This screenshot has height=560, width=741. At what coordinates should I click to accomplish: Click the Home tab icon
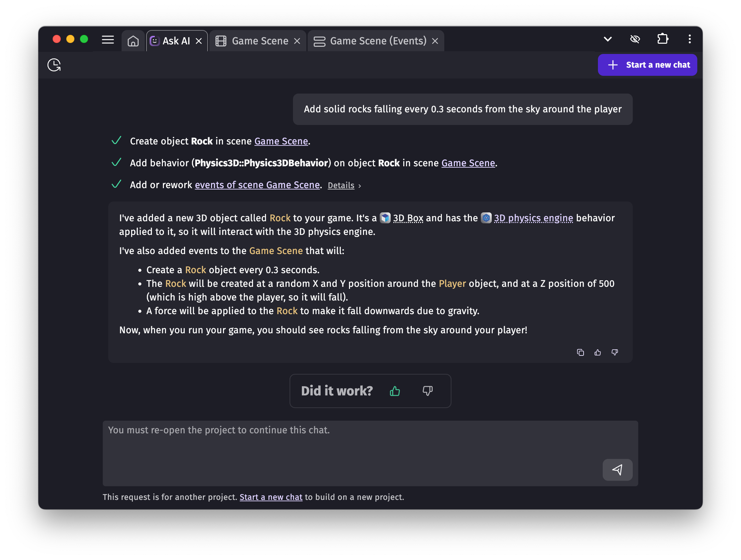133,41
